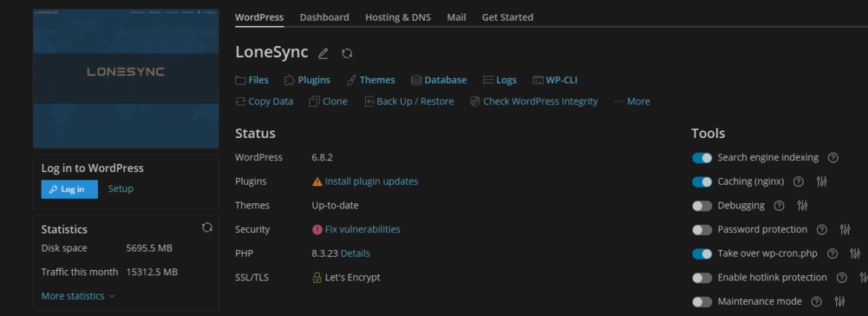Expand More statistics
Viewport: 868px width, 316px height.
pos(78,296)
